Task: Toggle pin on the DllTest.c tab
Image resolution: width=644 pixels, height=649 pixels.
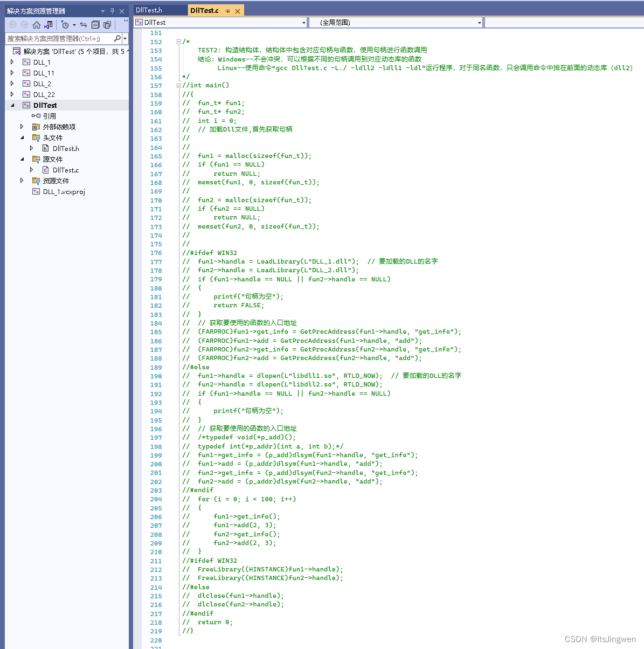Action: (227, 11)
